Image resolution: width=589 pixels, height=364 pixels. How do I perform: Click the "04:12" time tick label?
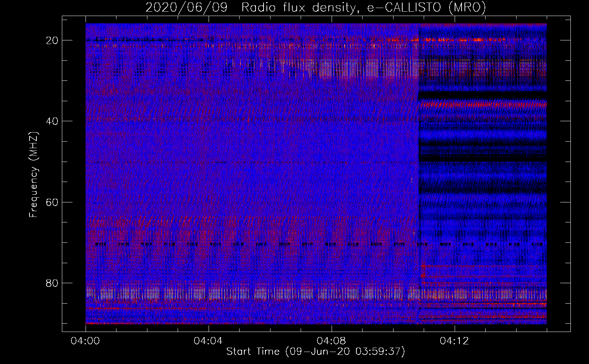pos(454,341)
